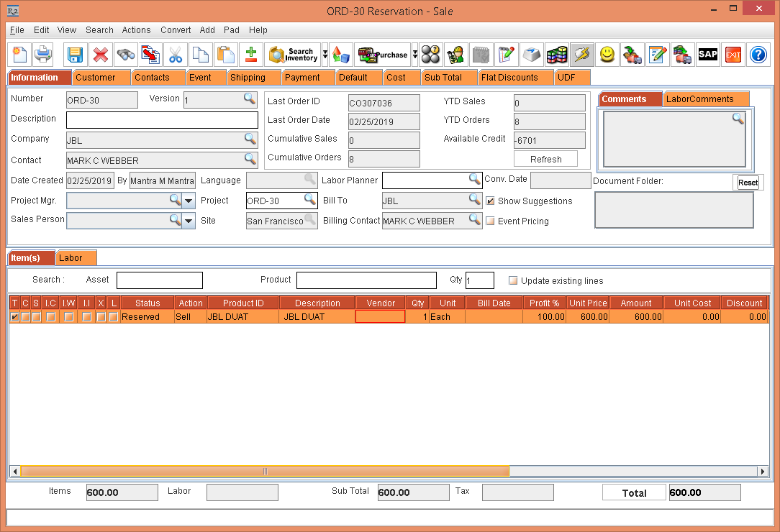This screenshot has height=532, width=780.
Task: Click the document edit pencil icon beside SAP
Action: pos(657,54)
